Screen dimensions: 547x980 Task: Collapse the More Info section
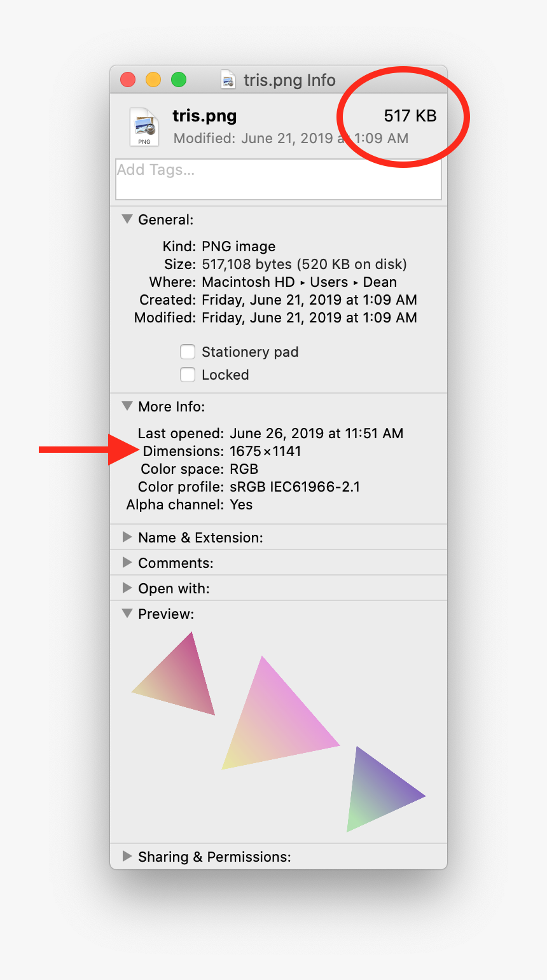point(127,406)
